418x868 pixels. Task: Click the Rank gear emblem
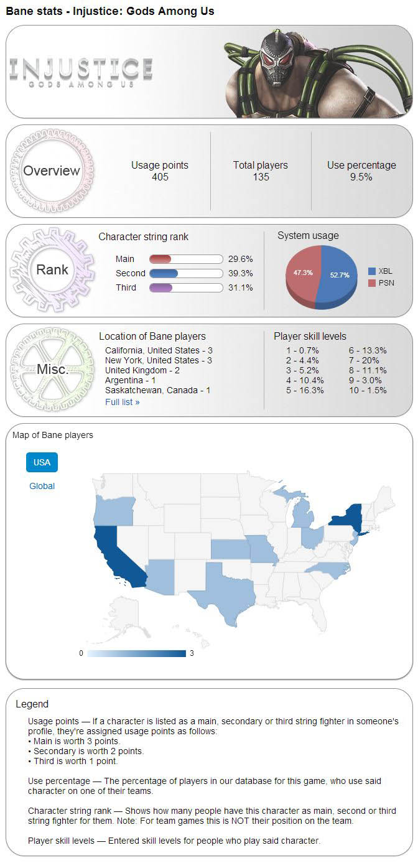click(52, 270)
